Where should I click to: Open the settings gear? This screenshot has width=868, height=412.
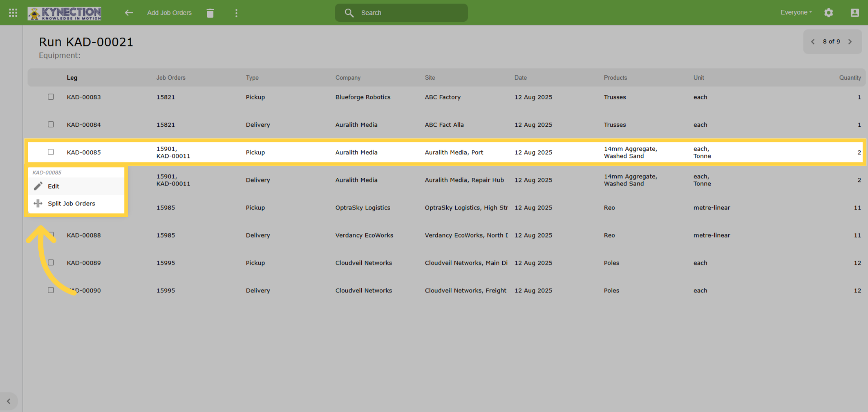pyautogui.click(x=829, y=13)
